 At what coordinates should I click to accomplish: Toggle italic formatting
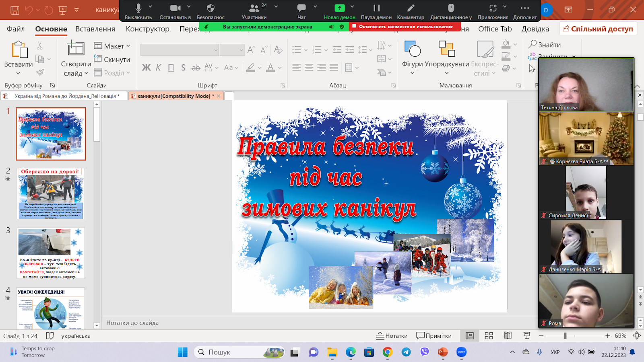pyautogui.click(x=159, y=68)
